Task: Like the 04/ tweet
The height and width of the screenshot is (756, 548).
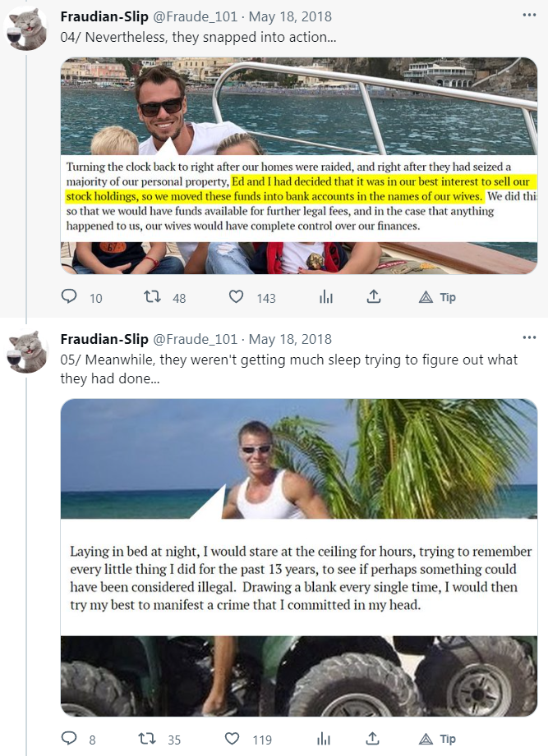Action: (237, 297)
